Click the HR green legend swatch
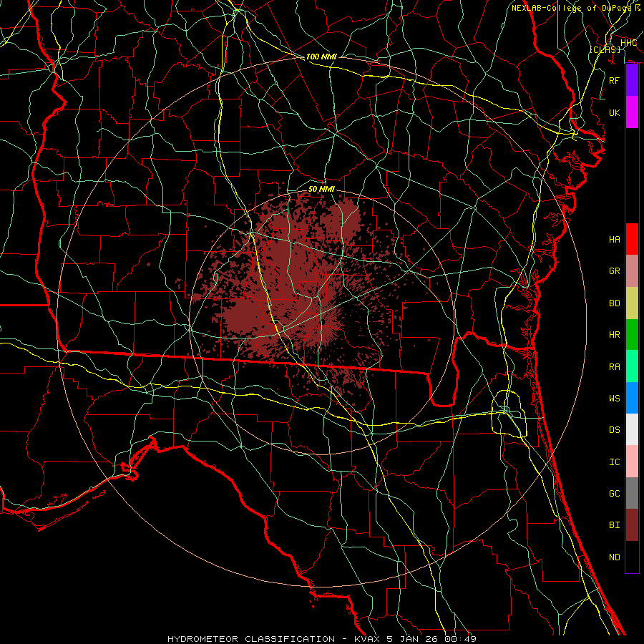 (632, 334)
